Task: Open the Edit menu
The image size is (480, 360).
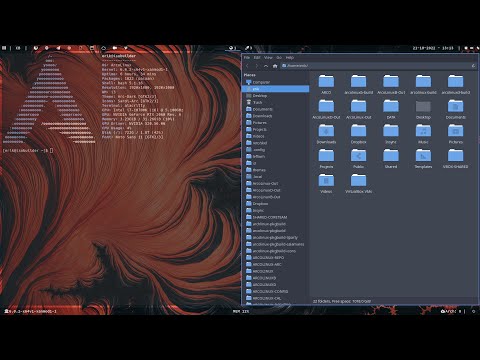Action: [257, 58]
